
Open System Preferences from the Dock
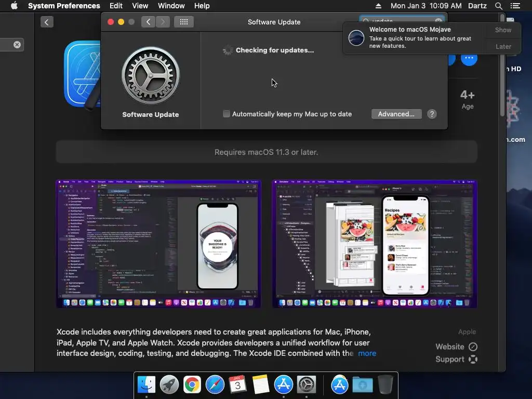coord(307,385)
